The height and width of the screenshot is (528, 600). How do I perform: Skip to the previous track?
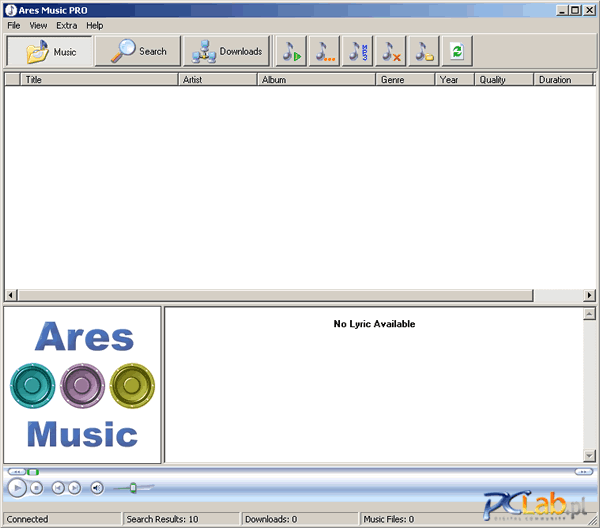[x=58, y=488]
